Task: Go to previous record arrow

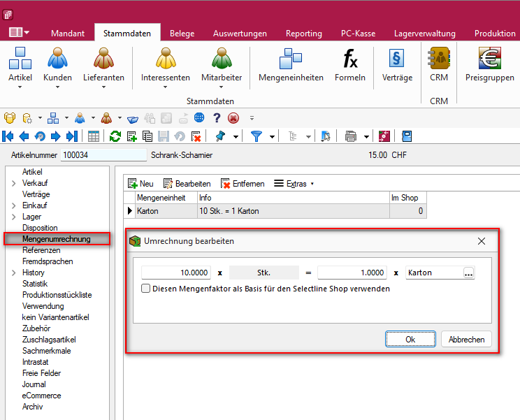Action: tap(24, 136)
